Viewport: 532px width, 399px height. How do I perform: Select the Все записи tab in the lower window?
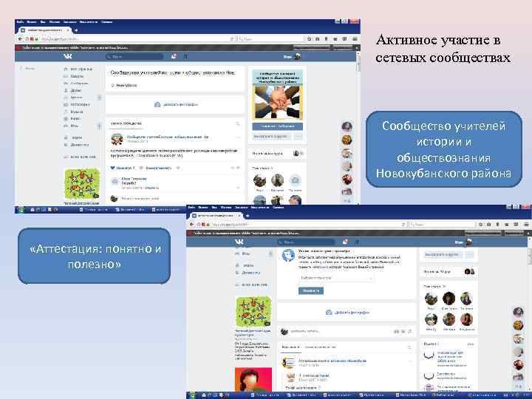[290, 347]
